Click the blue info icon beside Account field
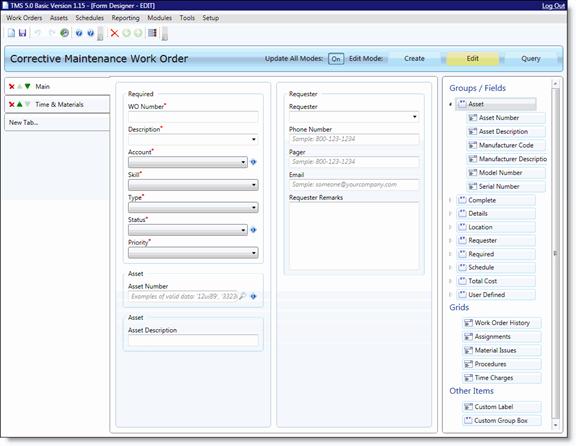The width and height of the screenshot is (576, 446). point(253,162)
